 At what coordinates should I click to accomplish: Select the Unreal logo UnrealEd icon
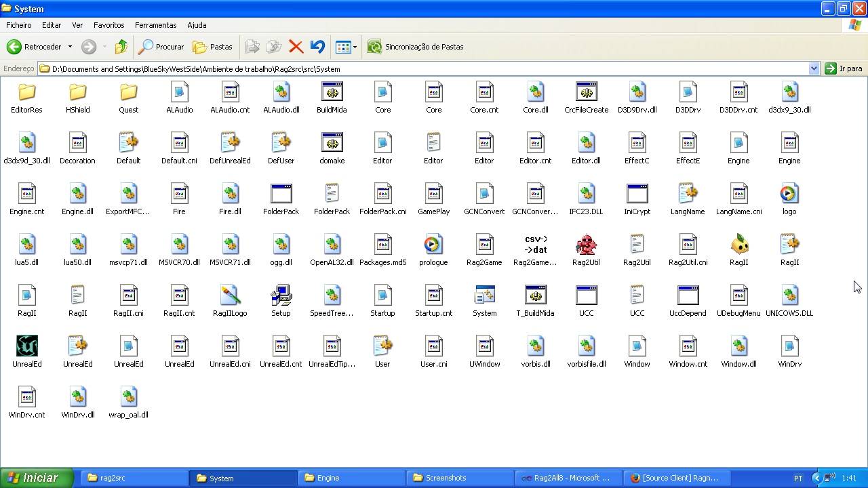click(26, 352)
